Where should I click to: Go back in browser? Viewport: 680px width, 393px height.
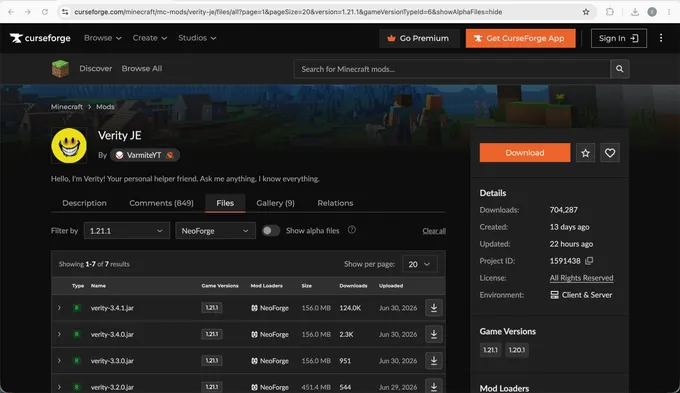(11, 12)
